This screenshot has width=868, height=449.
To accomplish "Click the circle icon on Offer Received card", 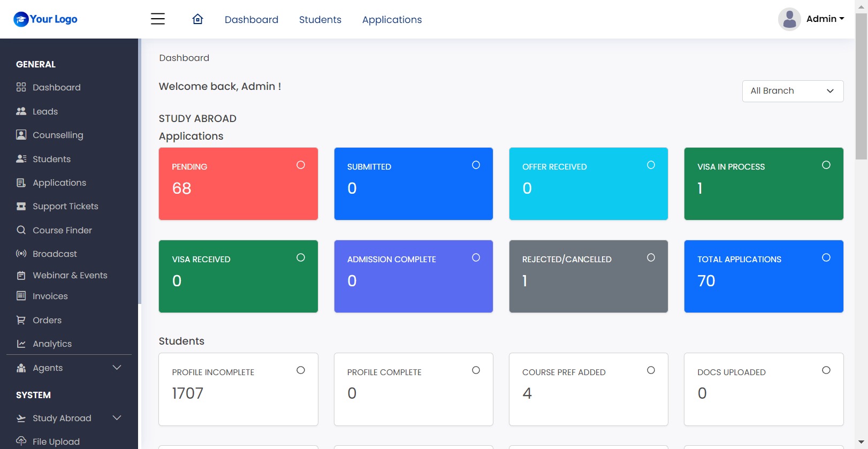I will (x=651, y=165).
